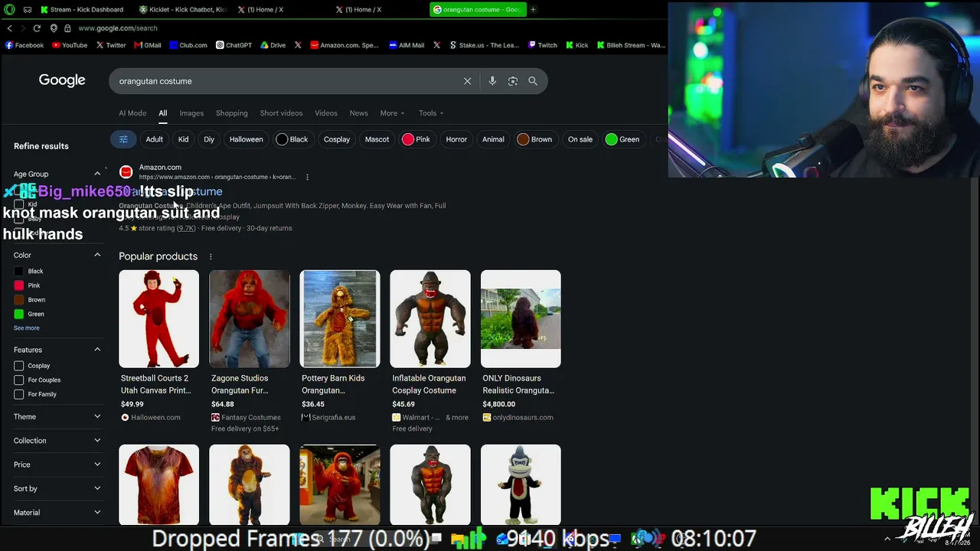Apply the Horror filter chip
Image resolution: width=980 pixels, height=551 pixels.
(456, 139)
